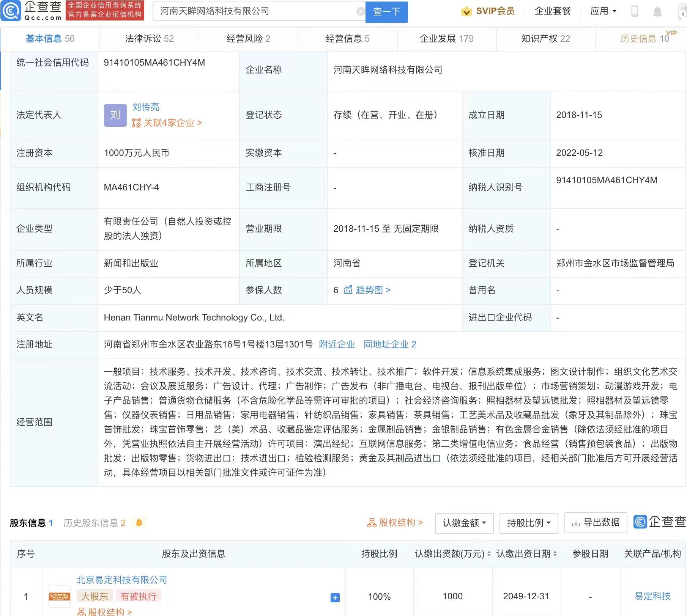687x616 pixels.
Task: Open the 趋势图 chart icon
Action: 348,290
